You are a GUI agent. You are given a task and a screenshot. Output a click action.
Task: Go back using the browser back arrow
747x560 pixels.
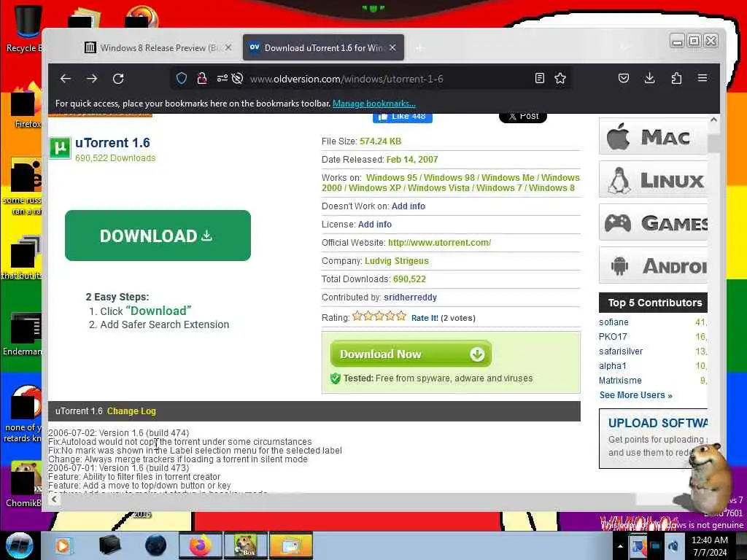(66, 79)
